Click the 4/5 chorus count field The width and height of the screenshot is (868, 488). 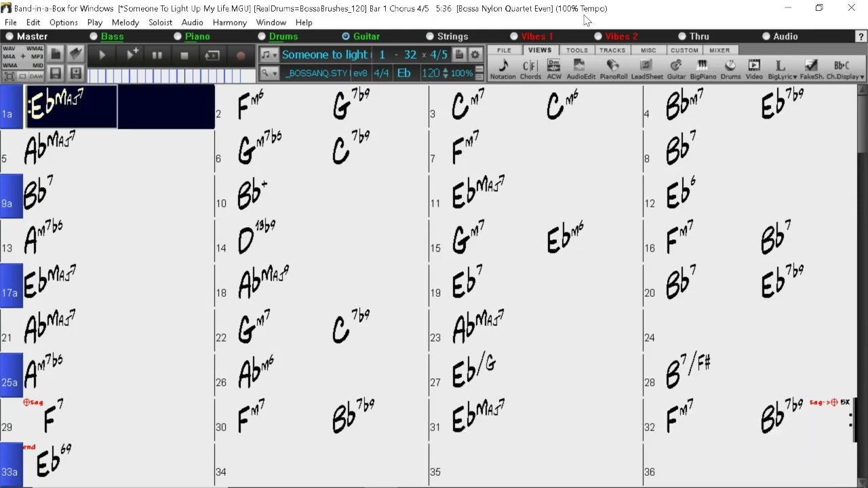[x=439, y=55]
